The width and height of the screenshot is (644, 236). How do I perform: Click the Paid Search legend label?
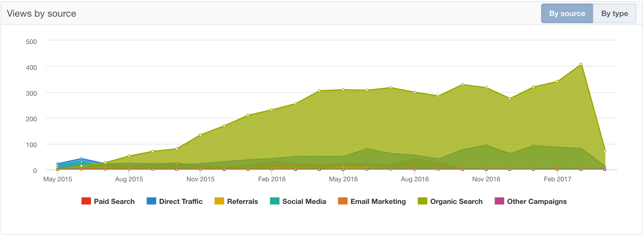click(114, 202)
